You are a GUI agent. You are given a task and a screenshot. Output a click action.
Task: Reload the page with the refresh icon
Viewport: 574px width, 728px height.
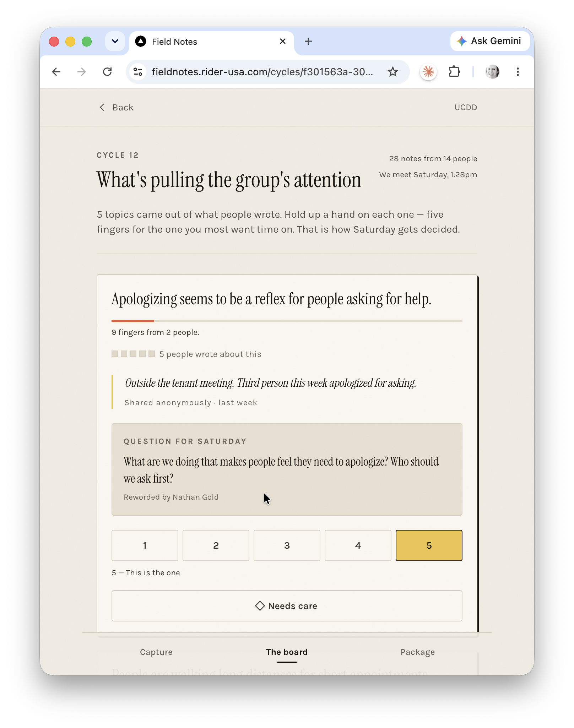[x=107, y=72]
